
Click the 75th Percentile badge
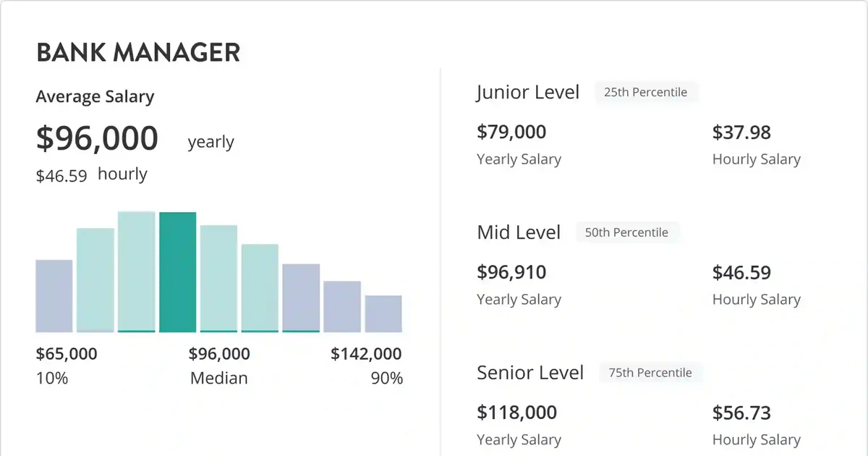coord(650,373)
